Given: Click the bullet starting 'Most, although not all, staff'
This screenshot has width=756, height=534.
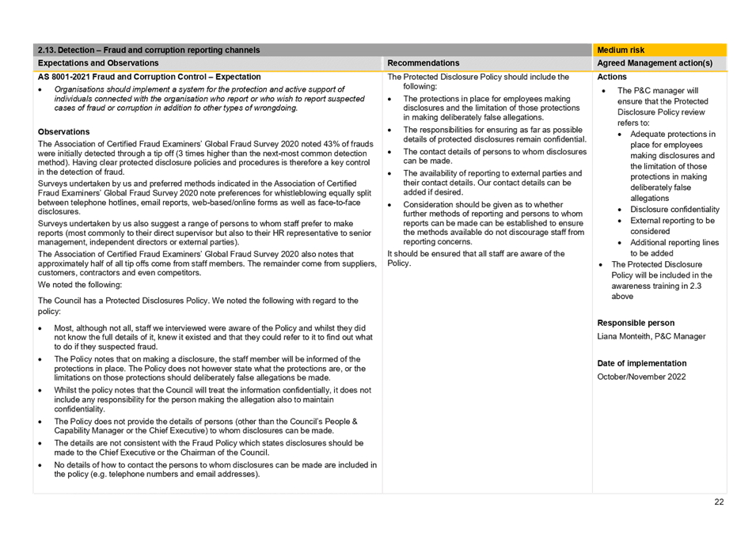Looking at the screenshot, I should (213, 337).
